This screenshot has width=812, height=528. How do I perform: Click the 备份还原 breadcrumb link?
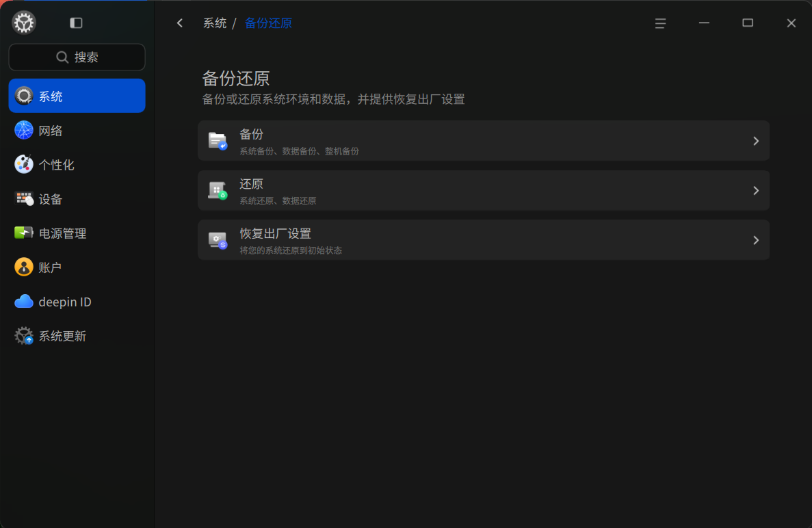pos(268,23)
